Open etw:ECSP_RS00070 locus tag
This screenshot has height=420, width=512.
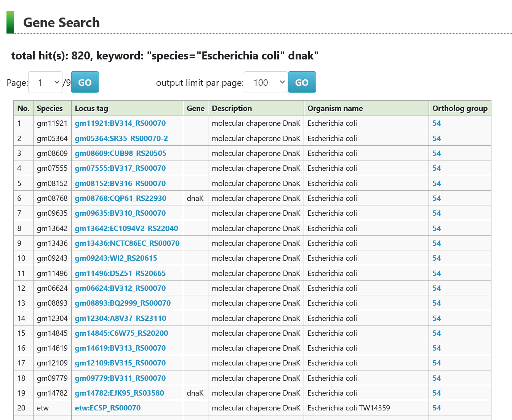(x=107, y=408)
